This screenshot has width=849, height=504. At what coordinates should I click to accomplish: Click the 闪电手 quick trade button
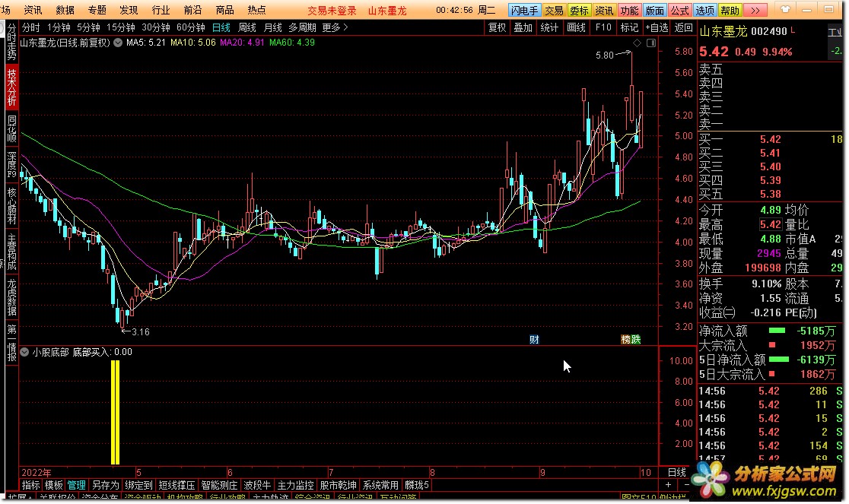click(524, 11)
